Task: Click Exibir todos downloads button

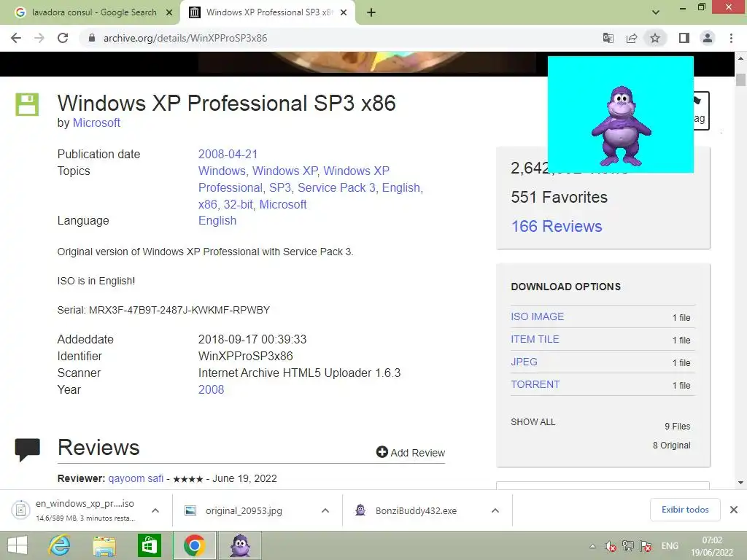Action: click(x=685, y=510)
